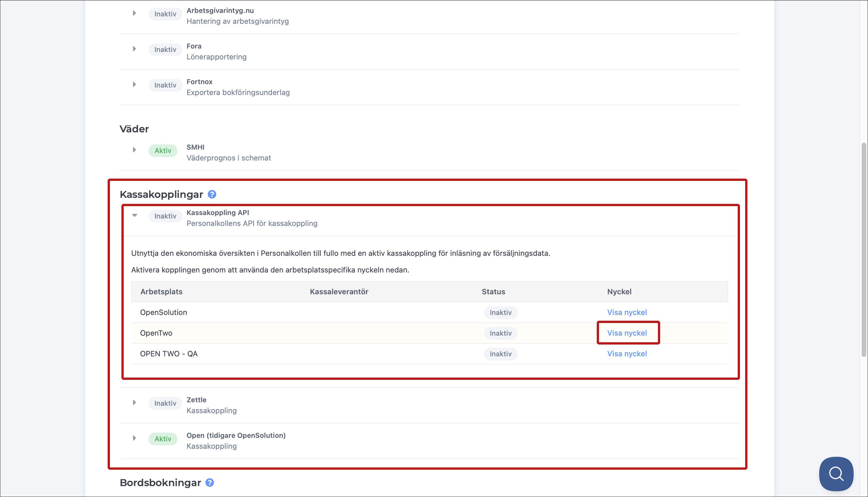Screen dimensions: 868x497
Task: Select the Kassaleverantör column header
Action: coord(339,291)
